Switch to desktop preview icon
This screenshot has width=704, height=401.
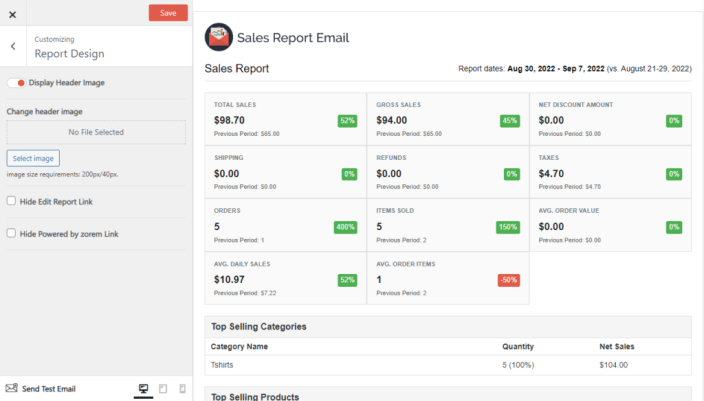[143, 388]
